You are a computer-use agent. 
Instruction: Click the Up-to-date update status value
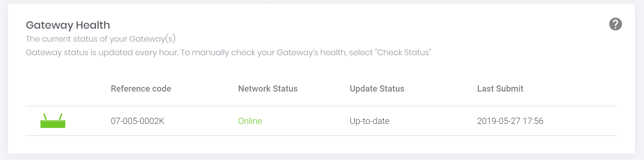pos(369,121)
